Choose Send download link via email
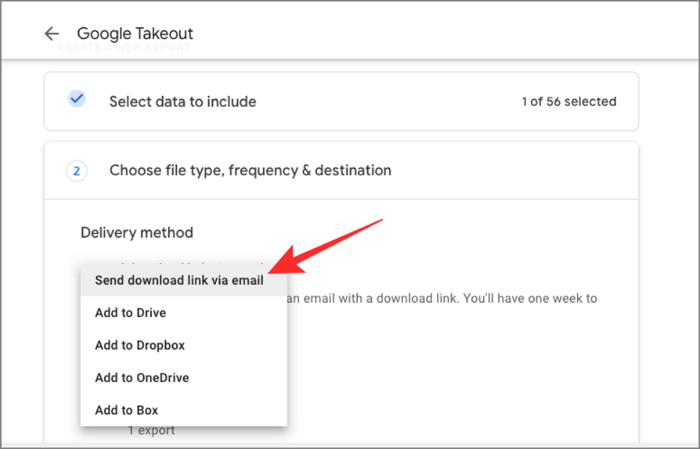This screenshot has width=700, height=449. tap(183, 280)
